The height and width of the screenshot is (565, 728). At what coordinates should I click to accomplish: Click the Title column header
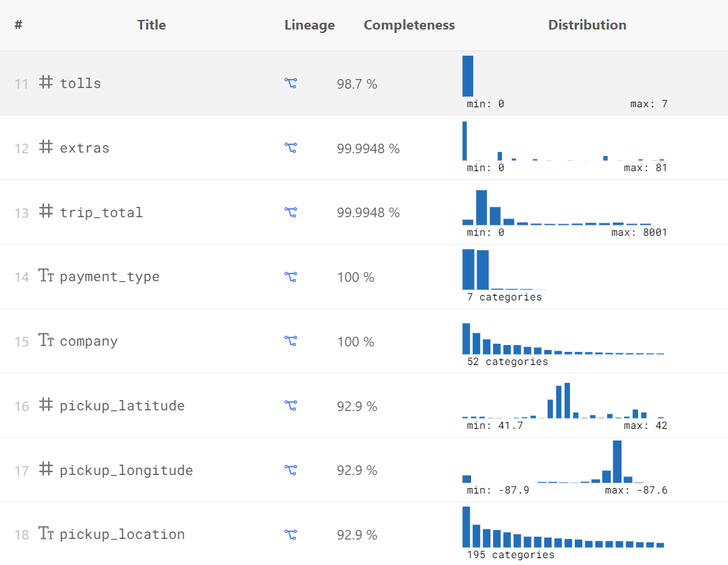[x=151, y=25]
